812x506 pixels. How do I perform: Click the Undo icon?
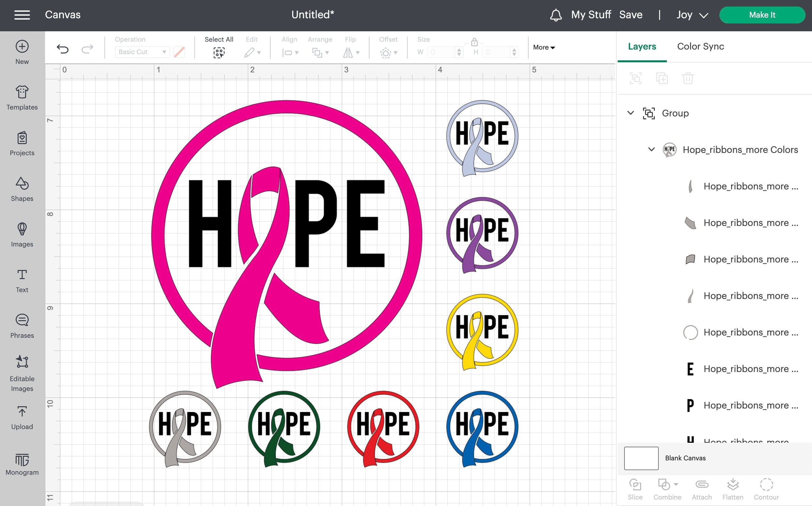[x=62, y=49]
